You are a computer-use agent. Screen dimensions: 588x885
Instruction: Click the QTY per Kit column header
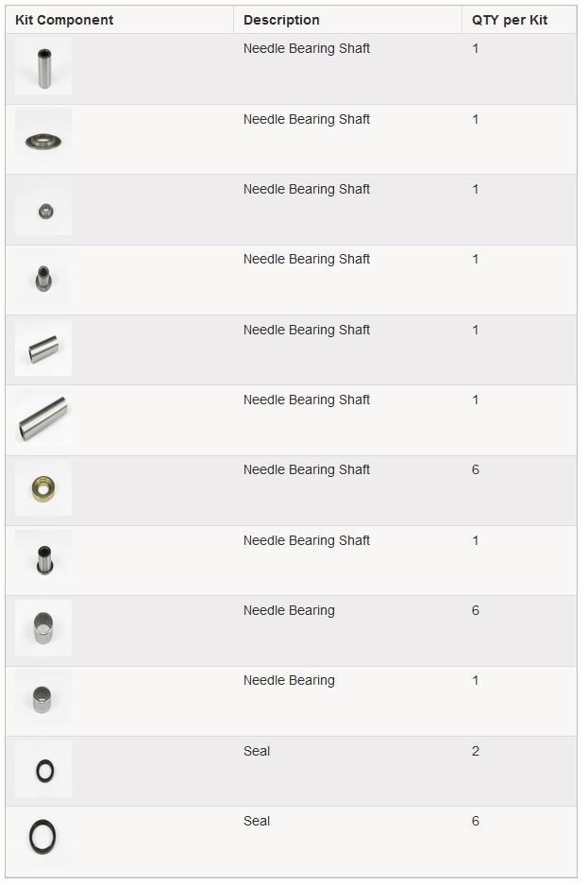(510, 20)
